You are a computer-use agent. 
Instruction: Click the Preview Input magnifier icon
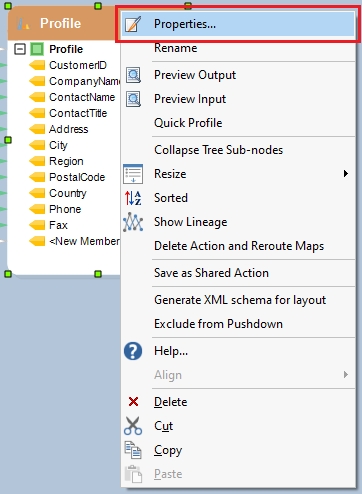click(133, 99)
